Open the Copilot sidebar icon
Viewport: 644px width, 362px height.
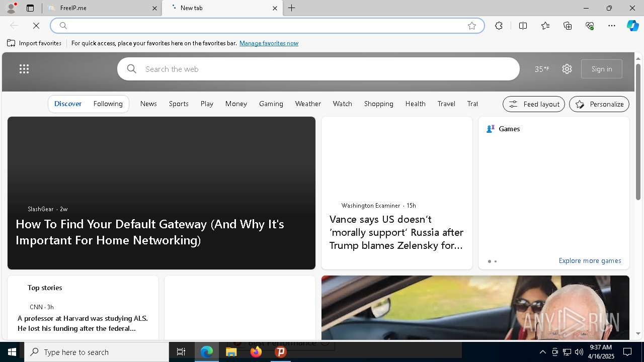pyautogui.click(x=632, y=26)
